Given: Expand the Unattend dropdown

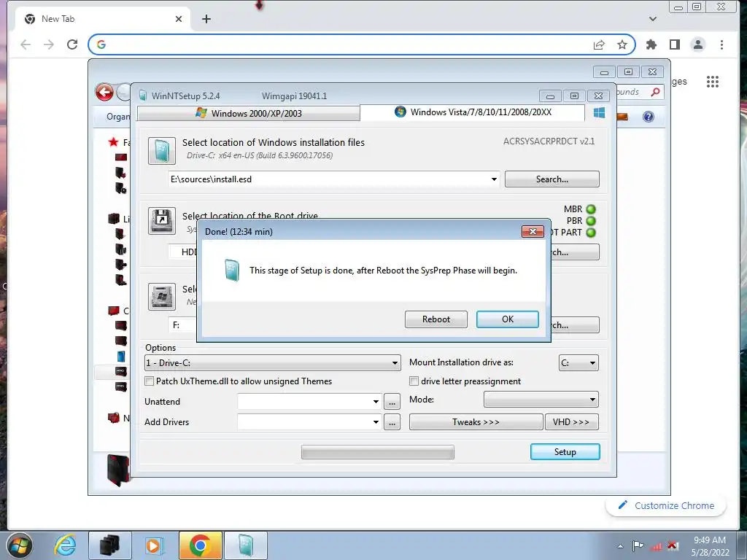Looking at the screenshot, I should (376, 402).
